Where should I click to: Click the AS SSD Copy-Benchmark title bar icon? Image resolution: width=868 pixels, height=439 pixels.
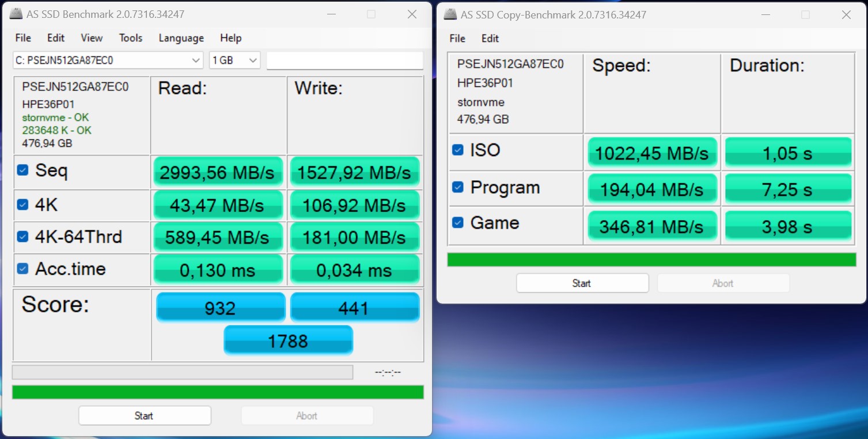point(450,14)
